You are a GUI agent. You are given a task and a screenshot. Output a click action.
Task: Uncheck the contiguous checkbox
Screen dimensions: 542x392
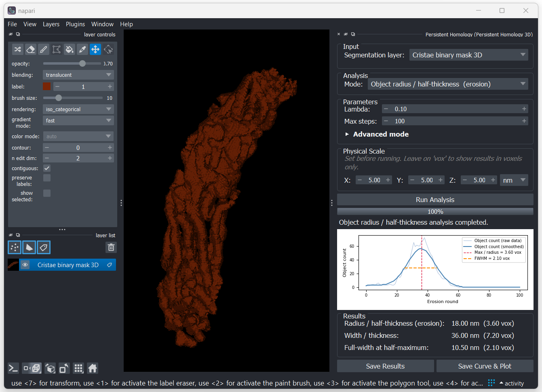[x=47, y=168]
